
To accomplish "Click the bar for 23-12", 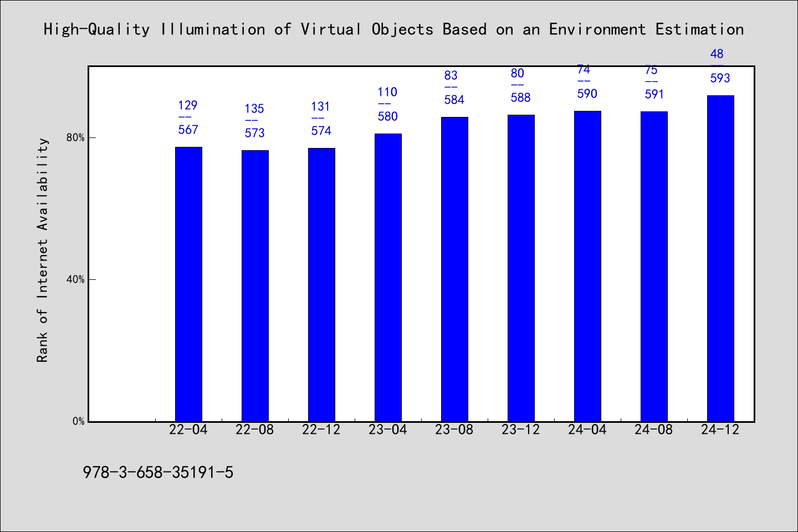I will pyautogui.click(x=521, y=268).
